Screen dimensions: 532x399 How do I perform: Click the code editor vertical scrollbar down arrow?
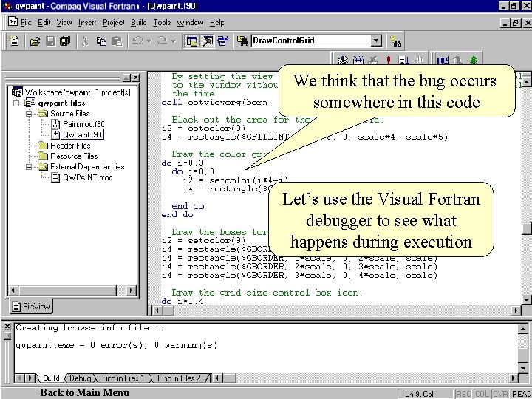click(x=526, y=299)
